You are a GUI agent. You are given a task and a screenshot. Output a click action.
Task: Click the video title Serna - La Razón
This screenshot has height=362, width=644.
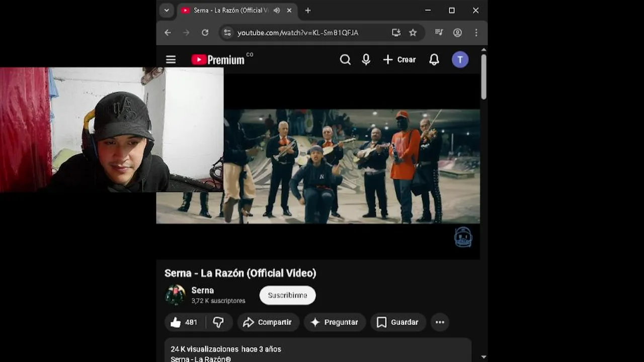click(240, 273)
